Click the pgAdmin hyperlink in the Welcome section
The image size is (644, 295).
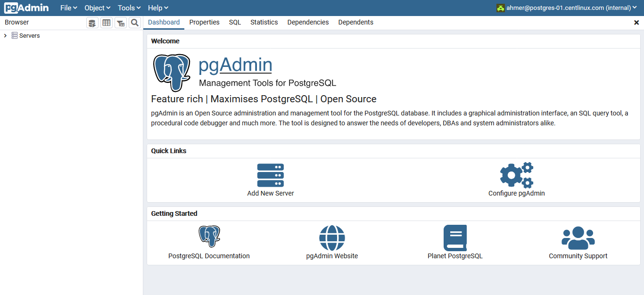click(x=235, y=65)
